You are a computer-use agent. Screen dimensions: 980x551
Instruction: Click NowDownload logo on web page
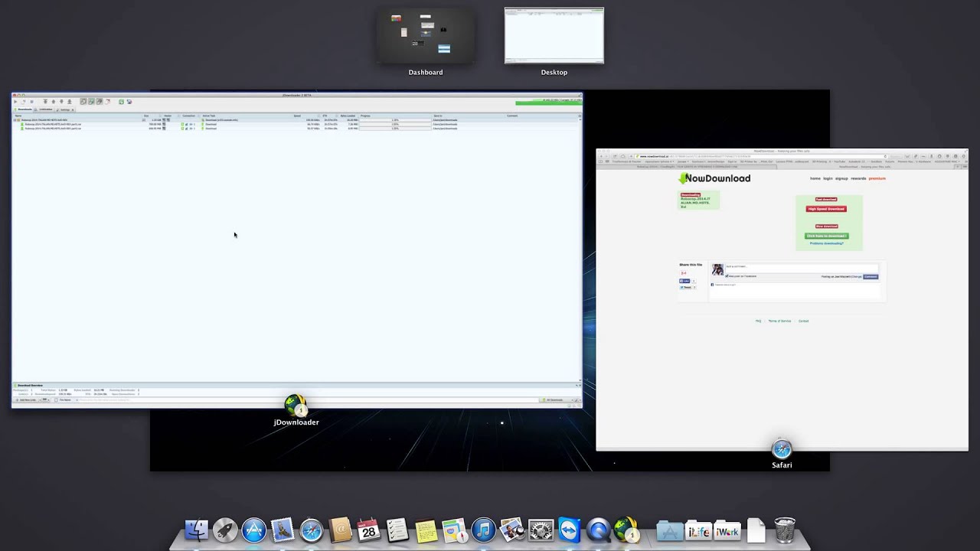pos(715,178)
